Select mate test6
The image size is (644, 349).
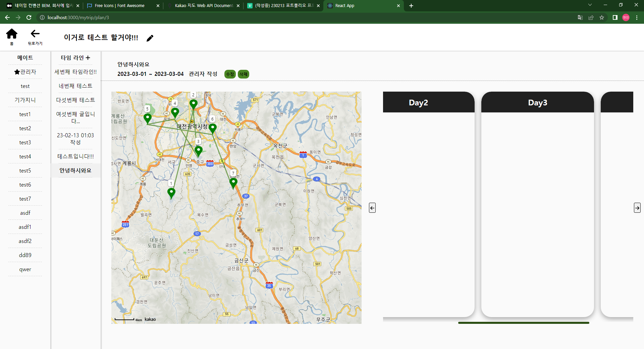click(25, 185)
